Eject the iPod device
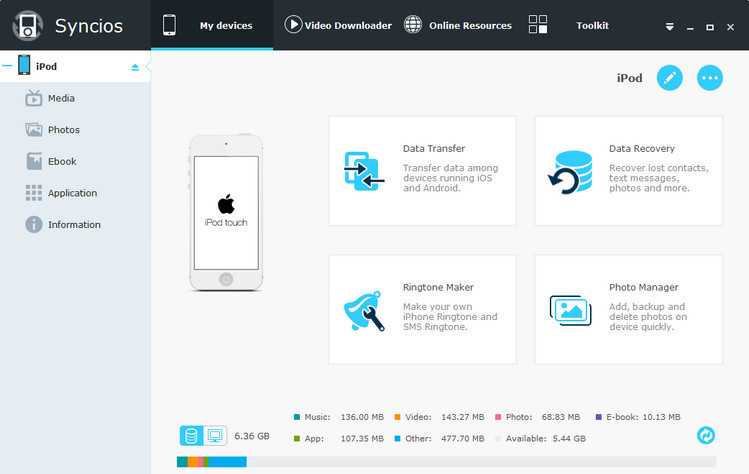Image resolution: width=749 pixels, height=474 pixels. (135, 67)
